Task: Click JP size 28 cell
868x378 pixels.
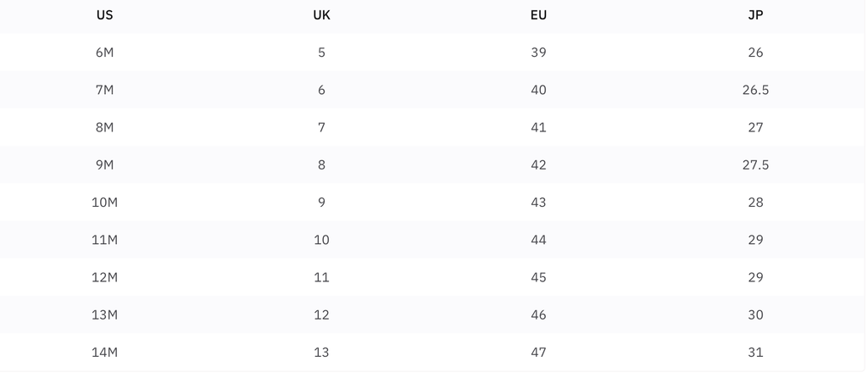Action: pyautogui.click(x=755, y=202)
